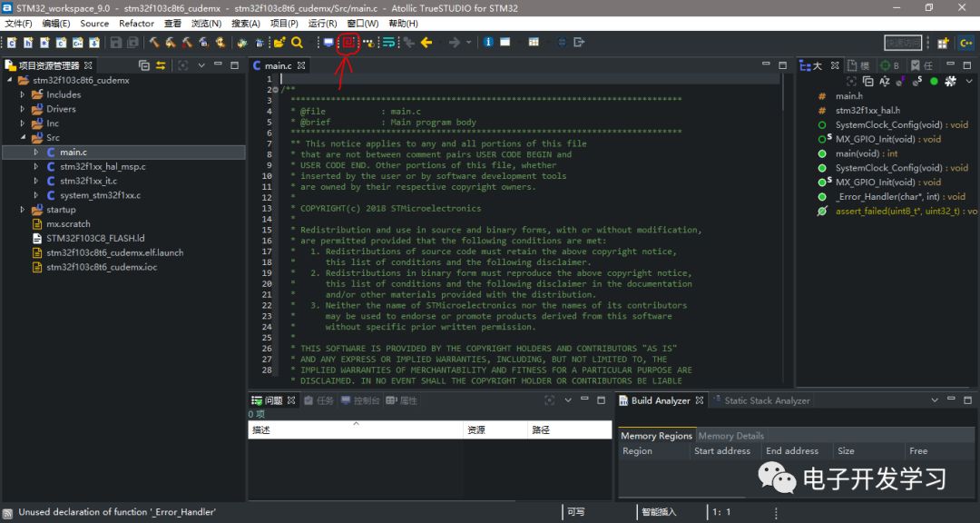Screen dimensions: 980x523
Task: Click the new C source file icon
Action: click(12, 43)
